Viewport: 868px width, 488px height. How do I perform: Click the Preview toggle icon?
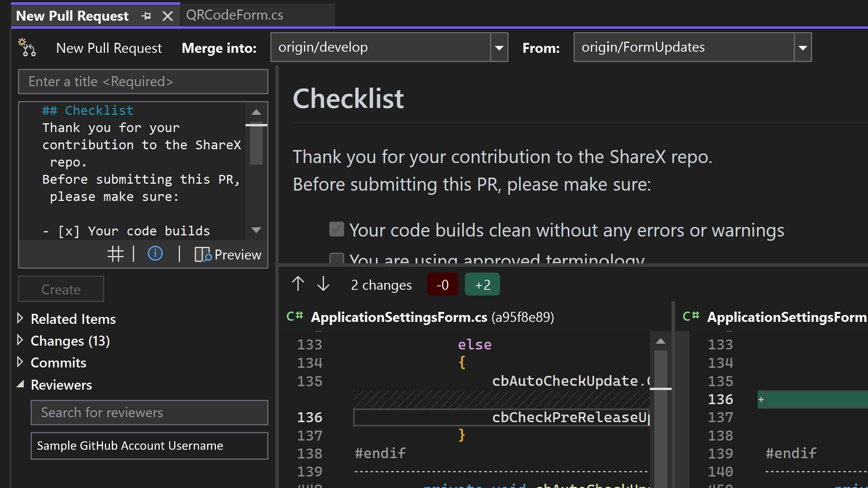pyautogui.click(x=202, y=255)
